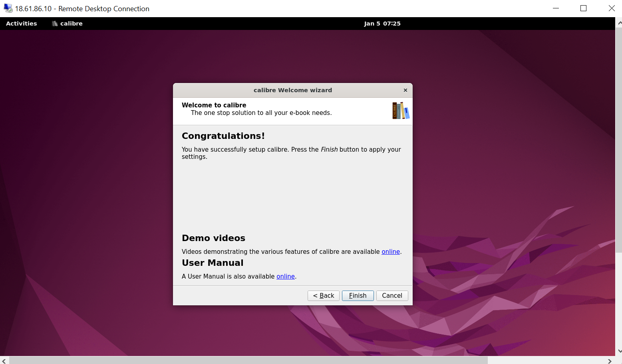Click the Congratulations! heading text
Screen dimensions: 622x364
click(223, 136)
